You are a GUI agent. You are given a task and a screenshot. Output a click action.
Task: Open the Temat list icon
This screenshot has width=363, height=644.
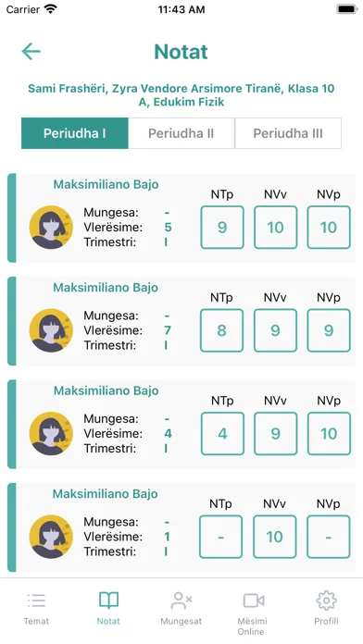[x=37, y=601]
